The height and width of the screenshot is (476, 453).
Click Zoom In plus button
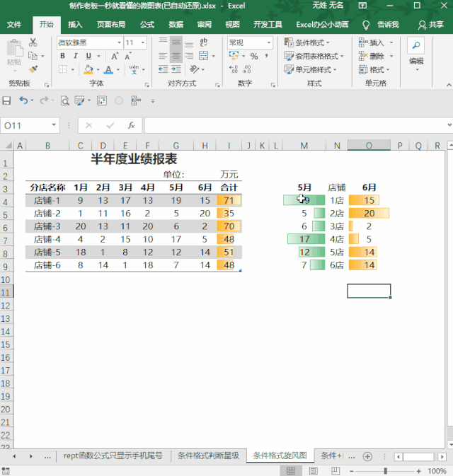419,471
